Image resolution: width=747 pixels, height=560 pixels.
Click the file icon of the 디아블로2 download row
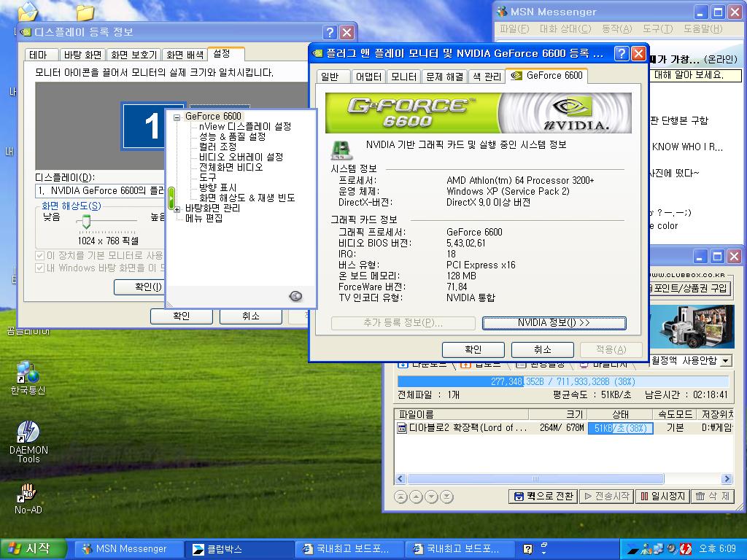(402, 427)
